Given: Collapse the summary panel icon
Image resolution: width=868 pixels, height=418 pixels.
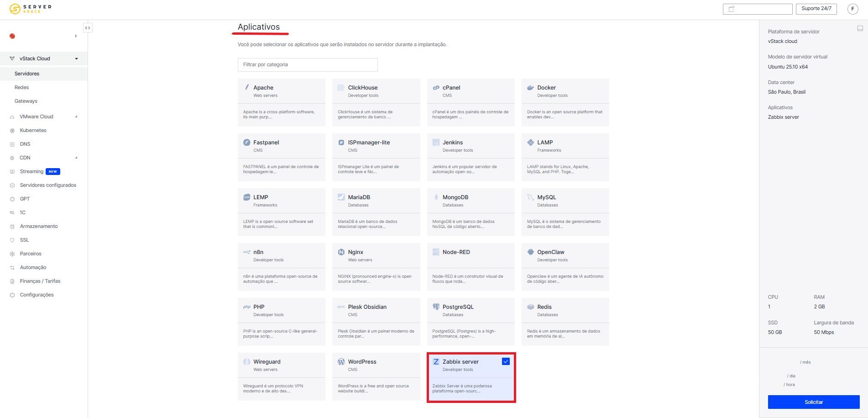Looking at the screenshot, I should tap(860, 28).
